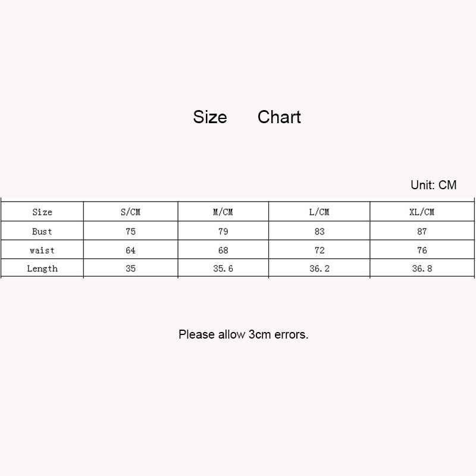Click waist value 76 for size XL

pos(422,250)
